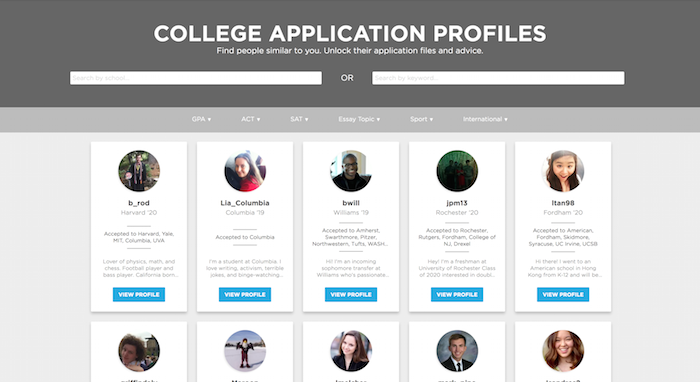Select jpm13's profile picture
Screen dimensions: 700x382
coord(457,171)
